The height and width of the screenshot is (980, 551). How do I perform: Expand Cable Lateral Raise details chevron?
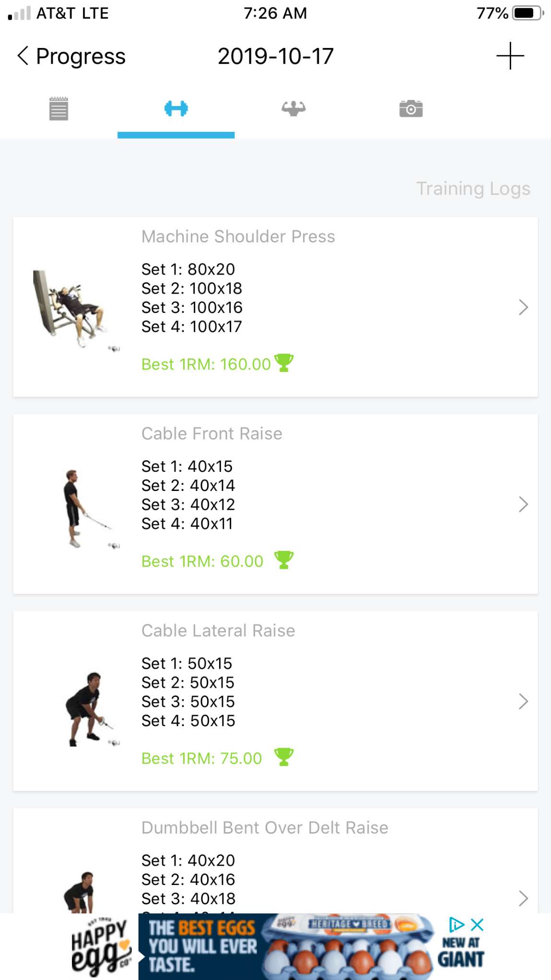tap(523, 702)
